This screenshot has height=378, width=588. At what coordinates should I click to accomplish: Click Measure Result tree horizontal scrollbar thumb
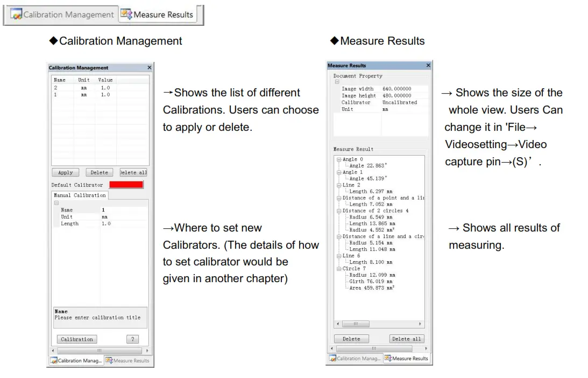(356, 324)
